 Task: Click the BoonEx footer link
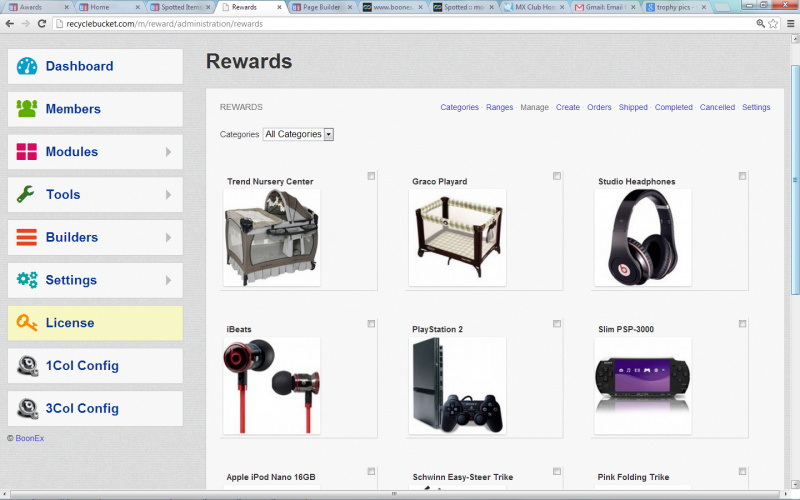coord(30,438)
